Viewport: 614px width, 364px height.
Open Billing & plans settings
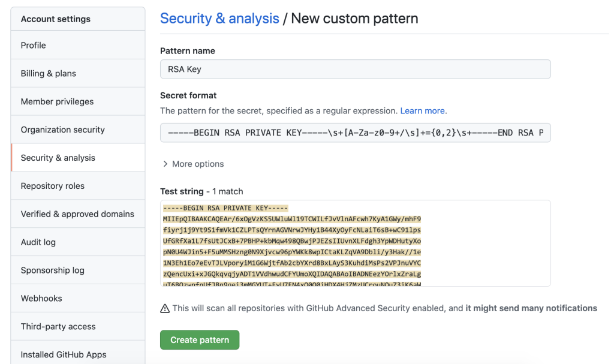tap(49, 73)
